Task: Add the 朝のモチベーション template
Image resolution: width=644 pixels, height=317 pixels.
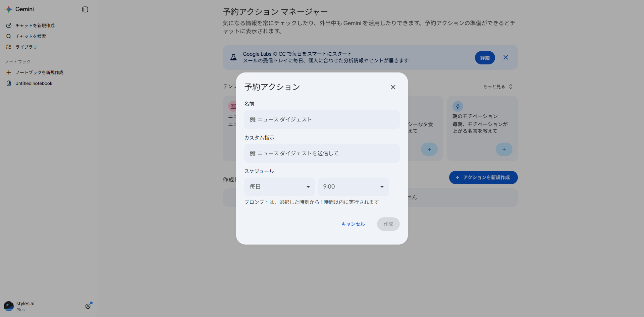Action: coord(504,149)
